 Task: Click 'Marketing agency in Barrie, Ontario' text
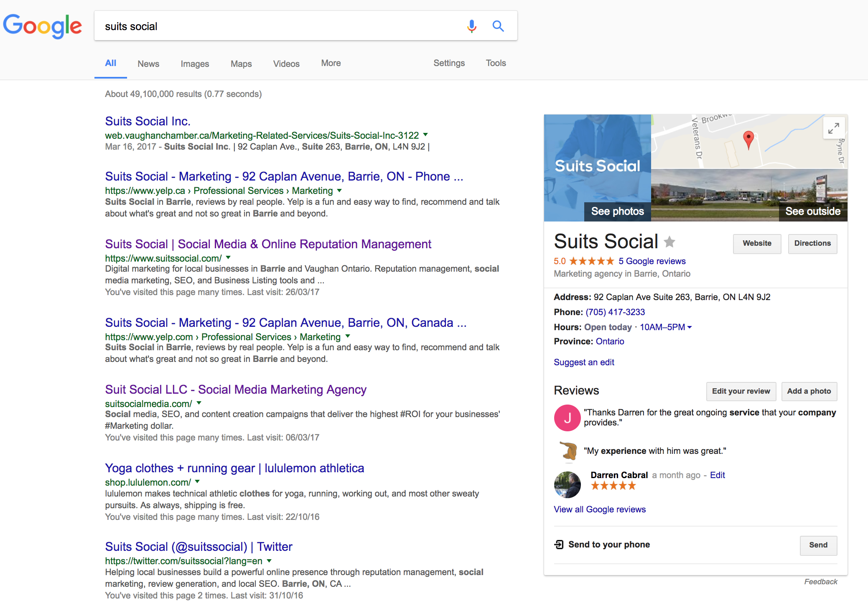click(622, 274)
